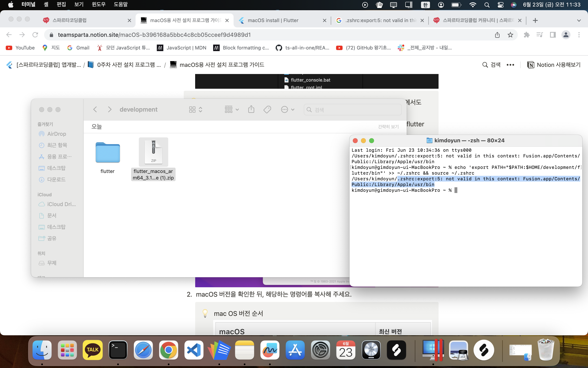Click Chrome share page icon
The height and width of the screenshot is (368, 588).
(497, 35)
